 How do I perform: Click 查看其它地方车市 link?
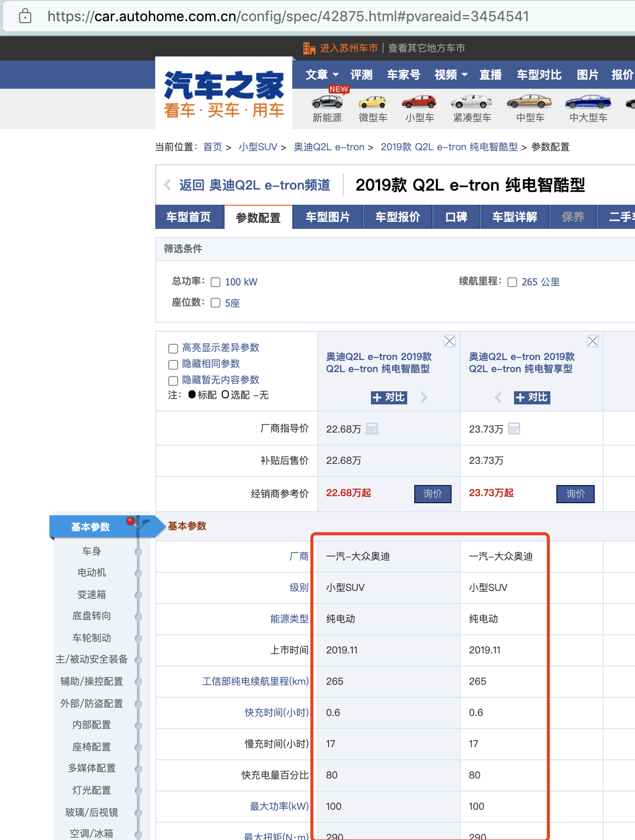tap(426, 48)
